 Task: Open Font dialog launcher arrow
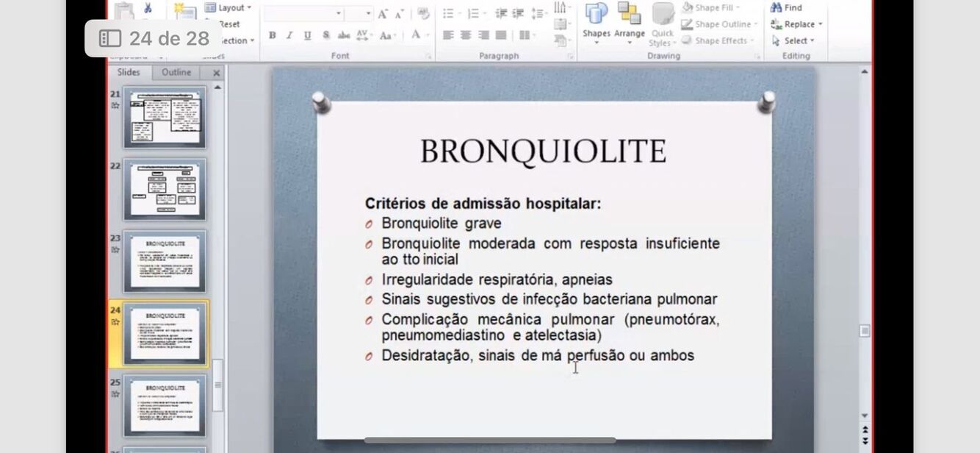click(x=428, y=56)
